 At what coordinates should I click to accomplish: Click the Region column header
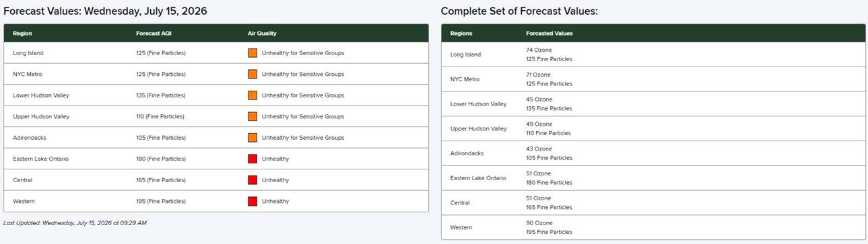(x=22, y=33)
